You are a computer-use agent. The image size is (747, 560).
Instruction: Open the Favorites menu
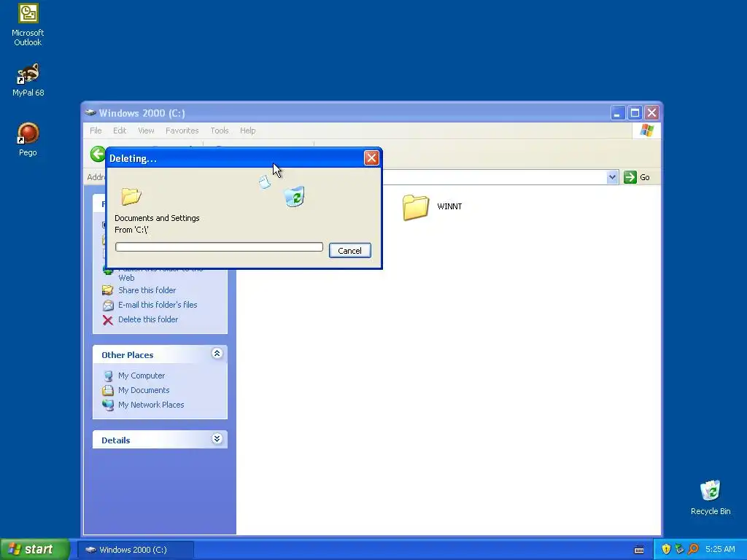182,131
